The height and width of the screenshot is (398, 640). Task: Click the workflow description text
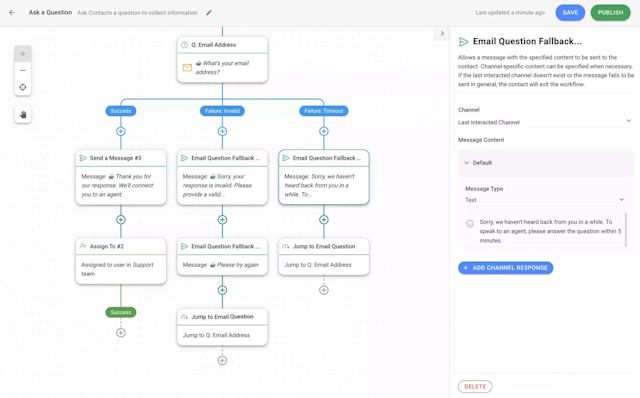137,13
